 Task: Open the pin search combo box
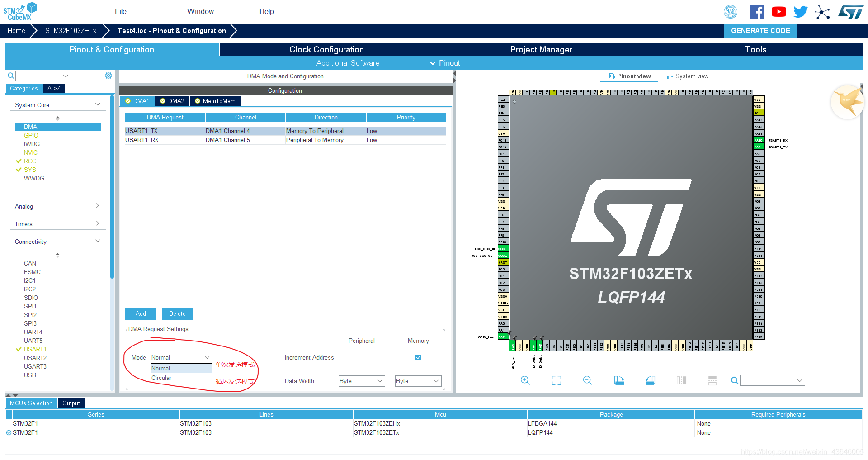tap(773, 380)
